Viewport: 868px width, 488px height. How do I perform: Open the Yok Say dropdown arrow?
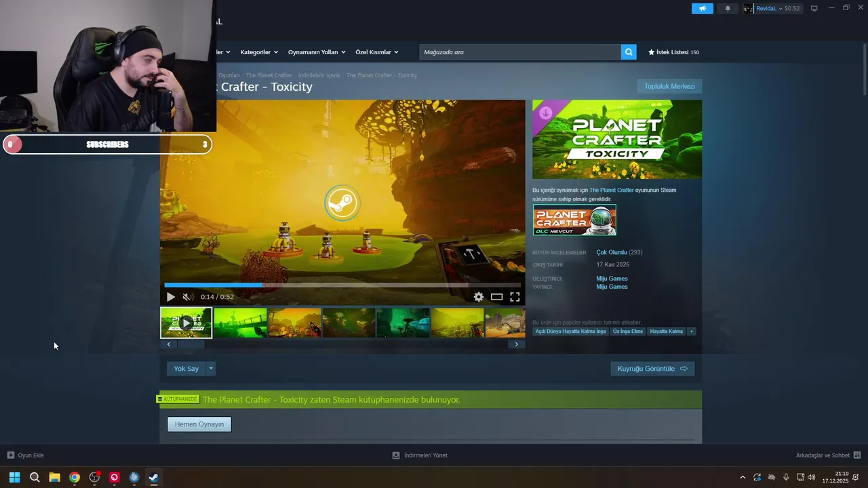click(211, 369)
